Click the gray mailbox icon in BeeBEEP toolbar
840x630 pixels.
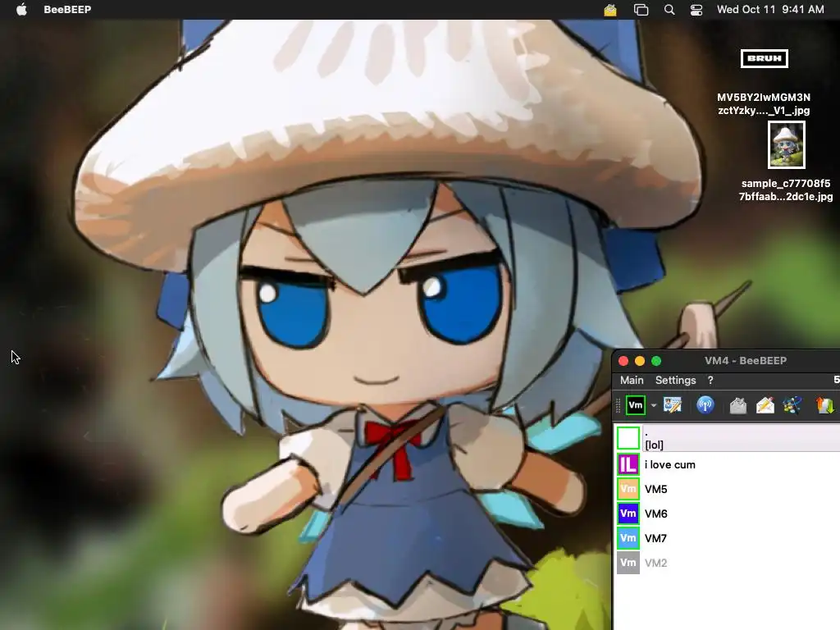[x=737, y=405]
